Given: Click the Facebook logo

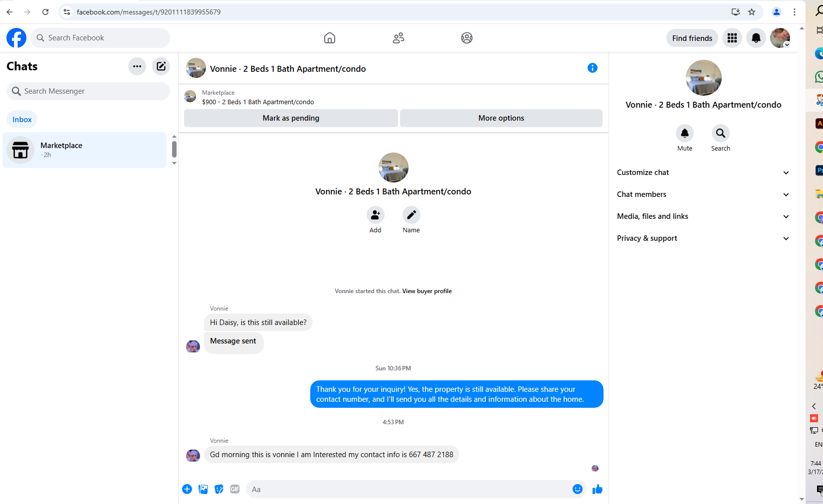Looking at the screenshot, I should [16, 38].
